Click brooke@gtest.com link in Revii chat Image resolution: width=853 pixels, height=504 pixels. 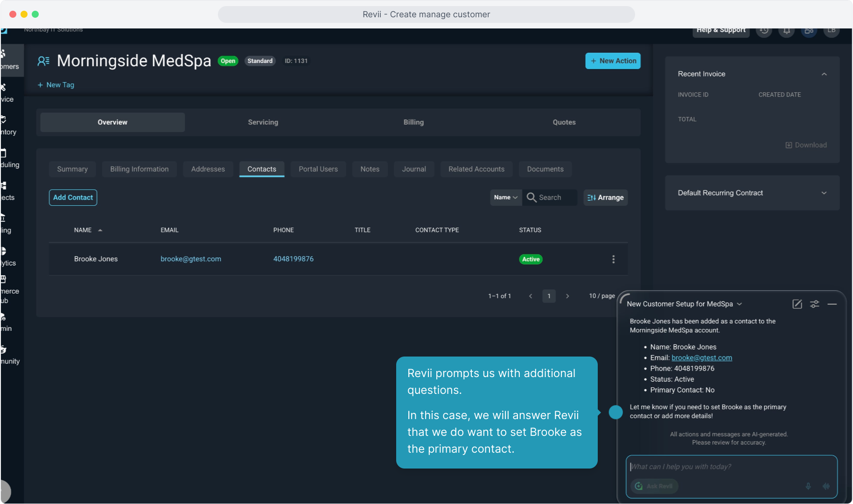tap(702, 358)
